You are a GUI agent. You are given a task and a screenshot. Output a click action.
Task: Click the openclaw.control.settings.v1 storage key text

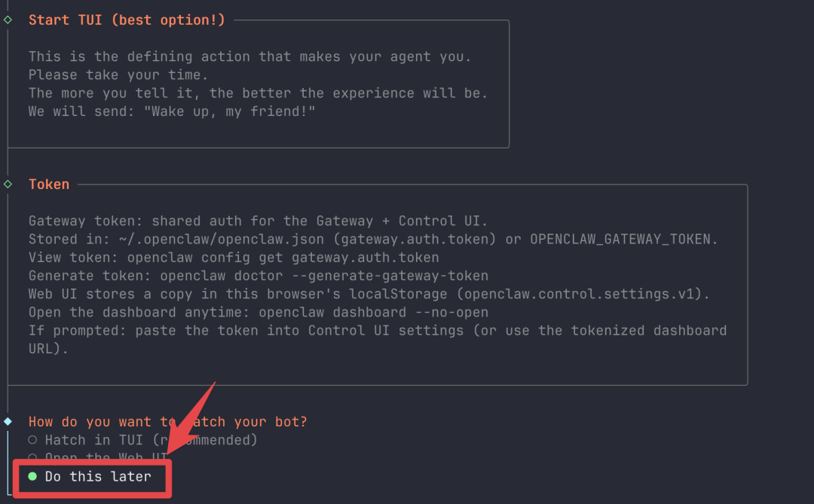coord(579,295)
